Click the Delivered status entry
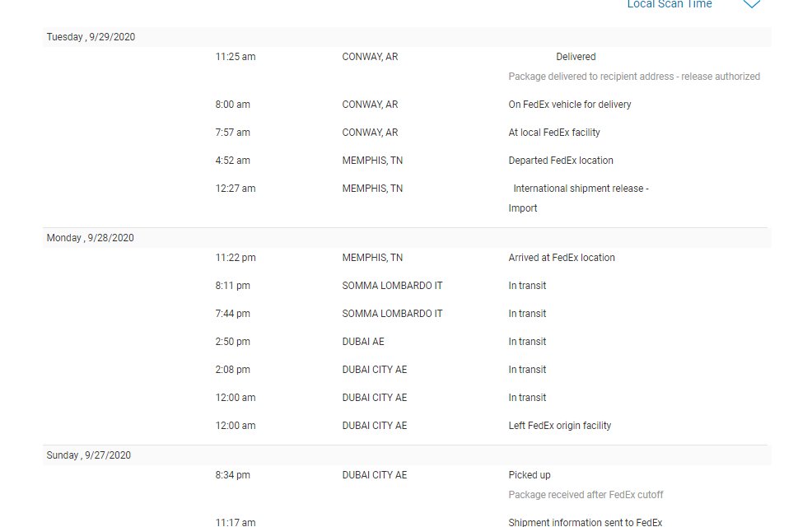Image resolution: width=812 pixels, height=527 pixels. (576, 57)
